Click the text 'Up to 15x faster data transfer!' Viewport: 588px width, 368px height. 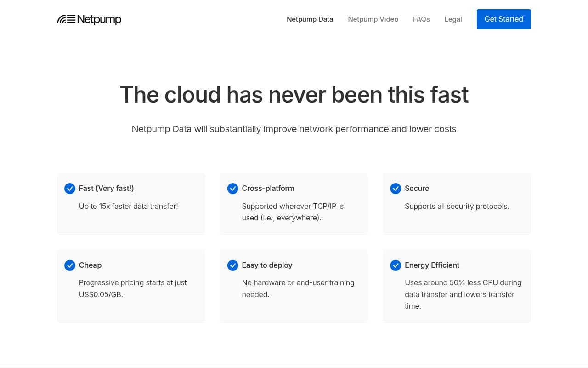129,206
